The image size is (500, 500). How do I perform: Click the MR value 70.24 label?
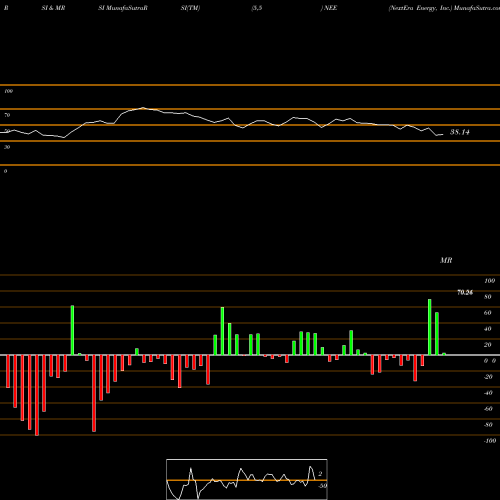[x=465, y=293]
